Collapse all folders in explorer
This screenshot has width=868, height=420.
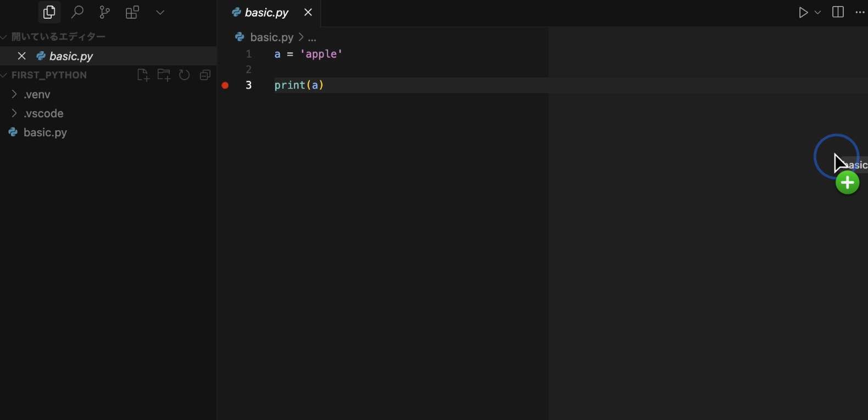(x=205, y=75)
